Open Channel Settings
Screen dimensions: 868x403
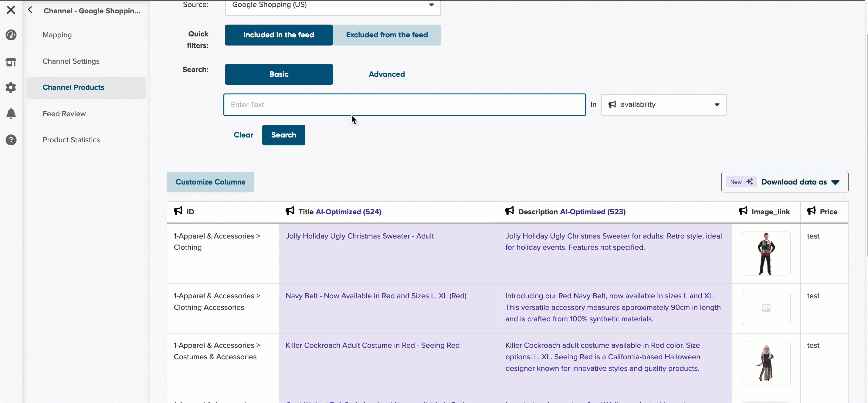coord(71,61)
